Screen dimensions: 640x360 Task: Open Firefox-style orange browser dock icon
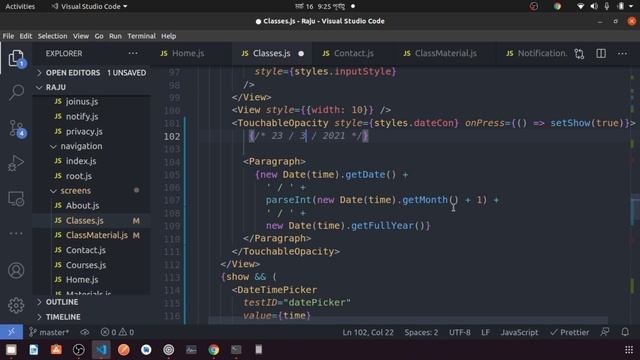click(x=124, y=350)
